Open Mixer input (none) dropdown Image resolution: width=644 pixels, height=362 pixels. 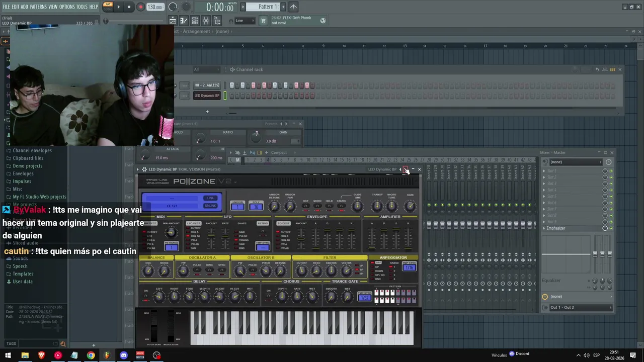click(x=576, y=162)
